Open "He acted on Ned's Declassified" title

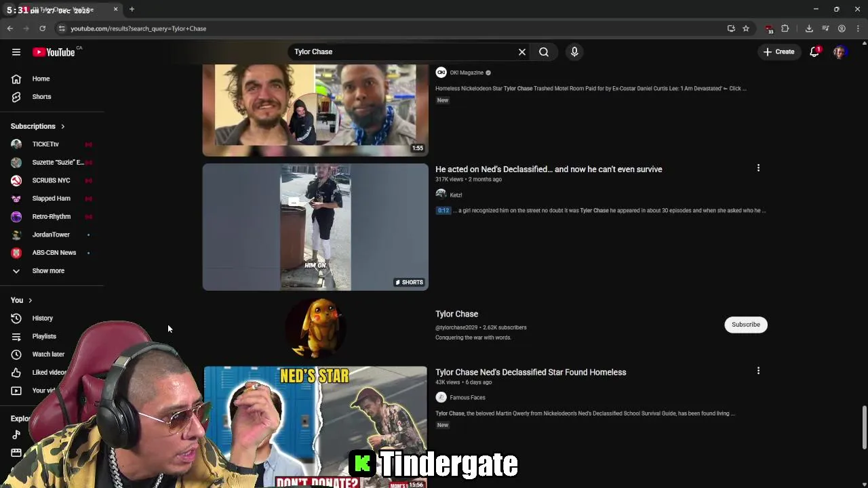[549, 169]
